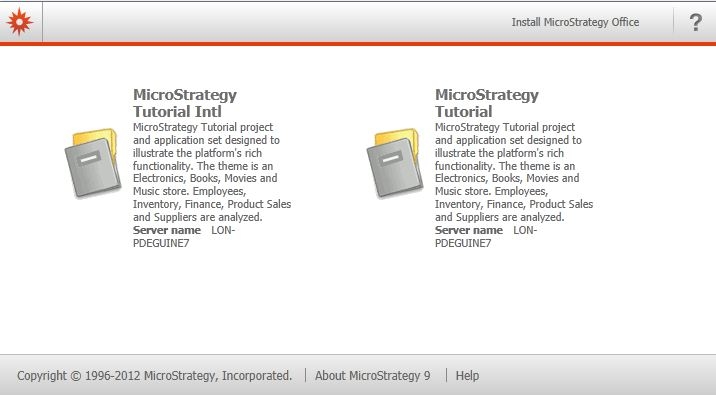Open the MicroStrategy Tutorial folder icon
The height and width of the screenshot is (395, 716).
point(395,164)
